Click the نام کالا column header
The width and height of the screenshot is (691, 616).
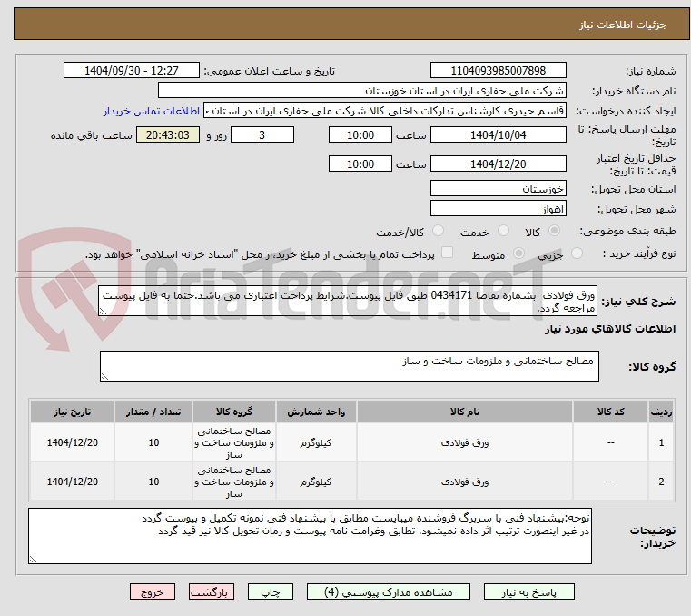[x=465, y=412]
